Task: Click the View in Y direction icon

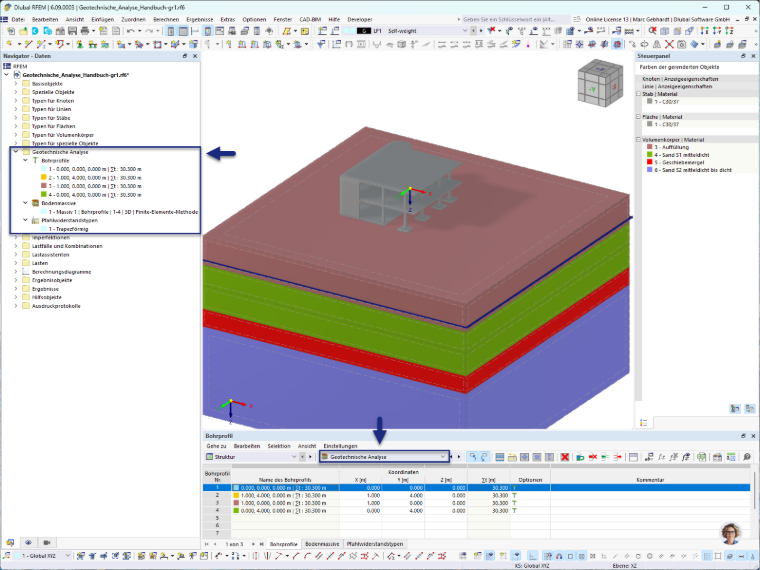Action: click(x=717, y=31)
